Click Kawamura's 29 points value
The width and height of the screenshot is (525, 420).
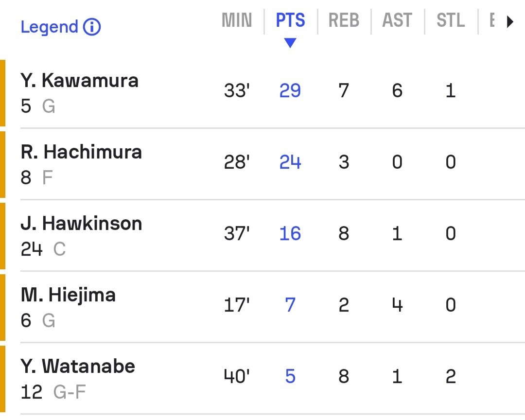click(x=290, y=91)
